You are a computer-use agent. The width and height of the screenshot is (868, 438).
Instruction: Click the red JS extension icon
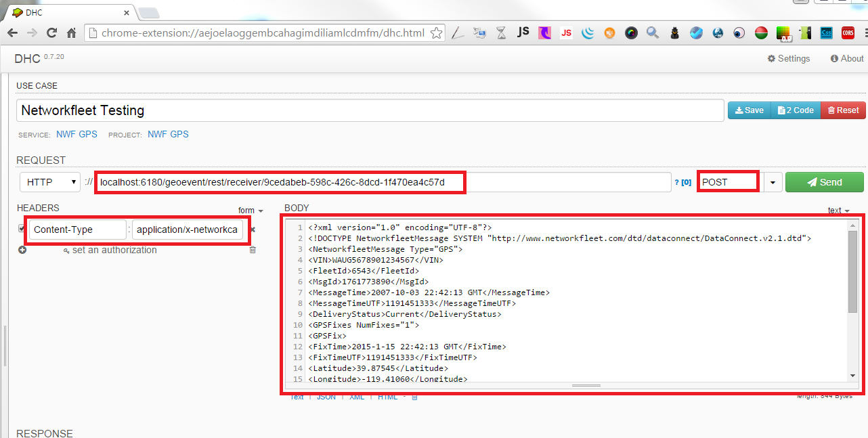(567, 32)
